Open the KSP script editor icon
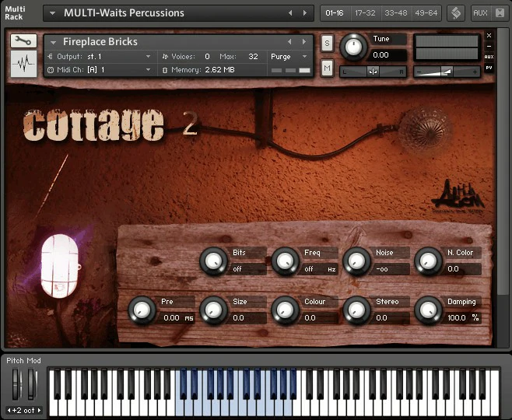Viewport: 512px width, 420px height. (x=456, y=13)
